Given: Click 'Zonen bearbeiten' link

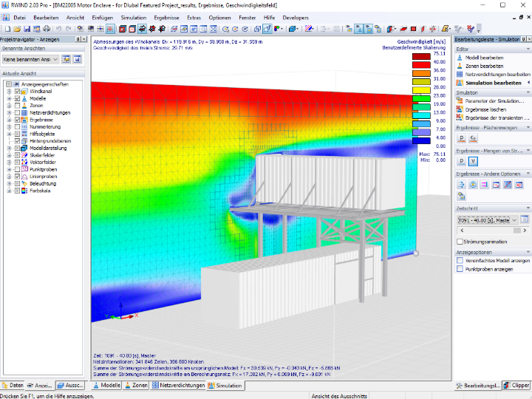Looking at the screenshot, I should pos(484,66).
